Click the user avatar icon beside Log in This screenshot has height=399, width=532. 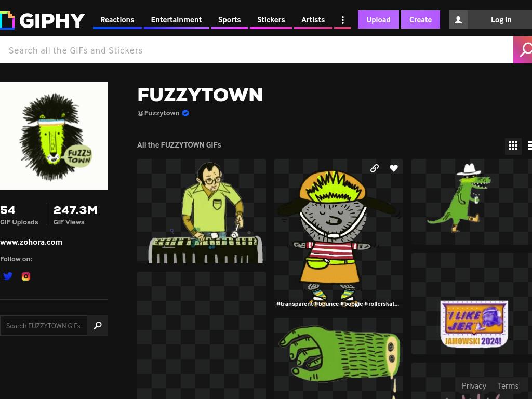(458, 20)
